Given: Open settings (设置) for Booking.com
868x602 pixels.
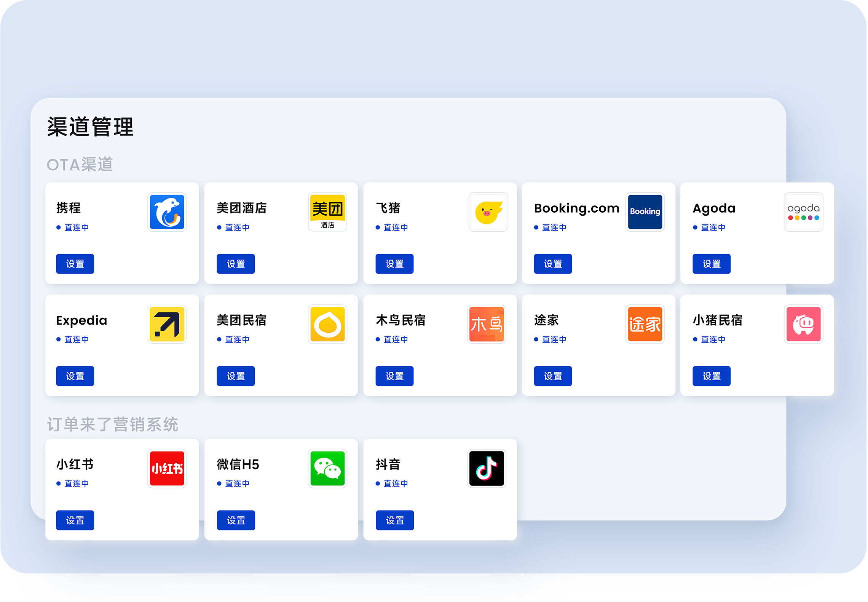Looking at the screenshot, I should click(x=553, y=264).
